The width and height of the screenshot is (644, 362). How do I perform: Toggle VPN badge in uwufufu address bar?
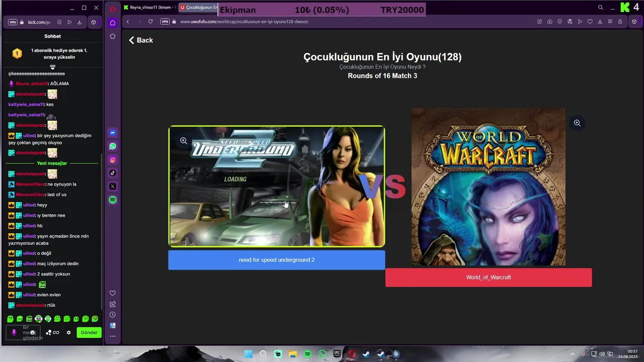coord(165,22)
